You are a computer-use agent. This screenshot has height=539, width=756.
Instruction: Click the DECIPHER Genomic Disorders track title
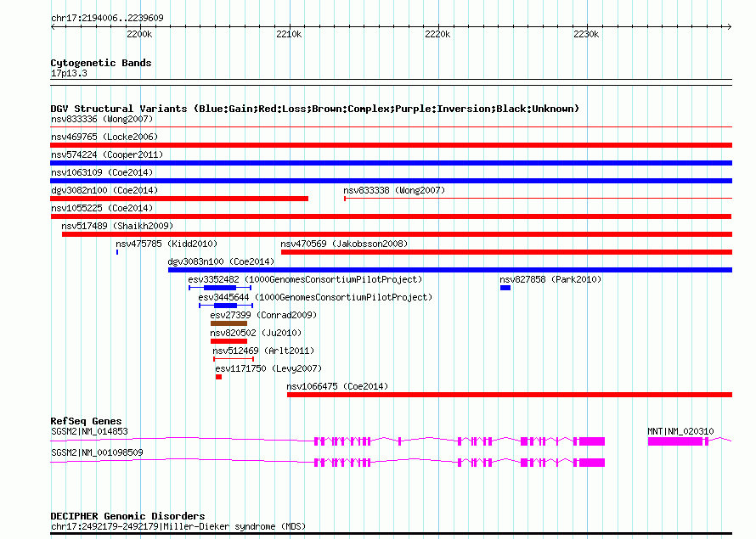click(127, 516)
